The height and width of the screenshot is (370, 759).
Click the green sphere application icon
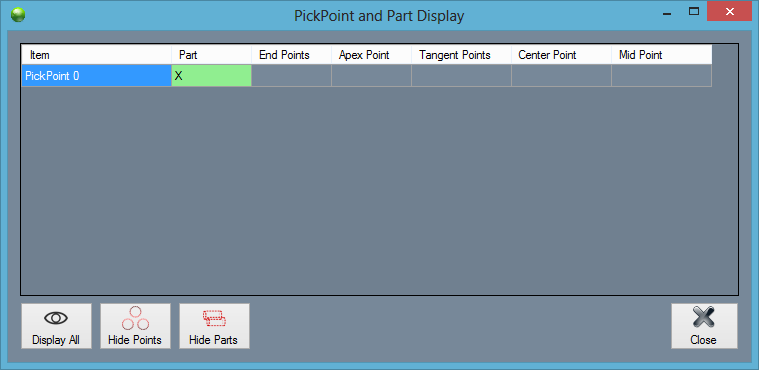(x=18, y=15)
